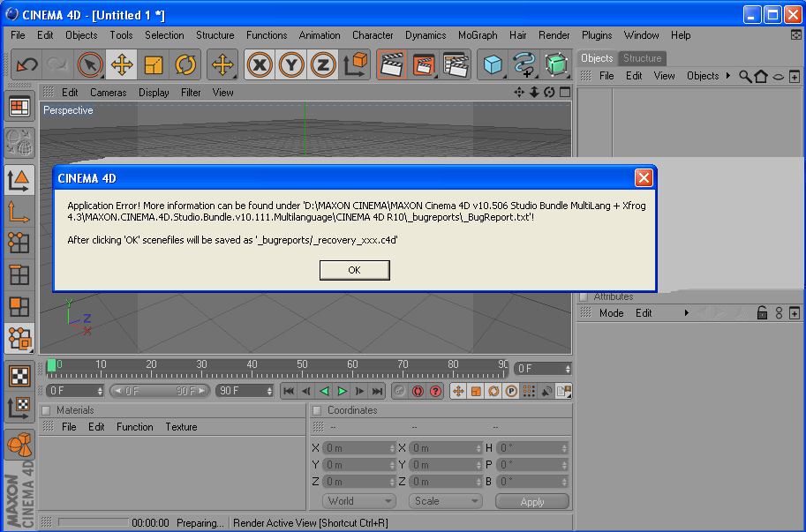Switch the coordinate system icon
The height and width of the screenshot is (532, 806).
pos(355,64)
